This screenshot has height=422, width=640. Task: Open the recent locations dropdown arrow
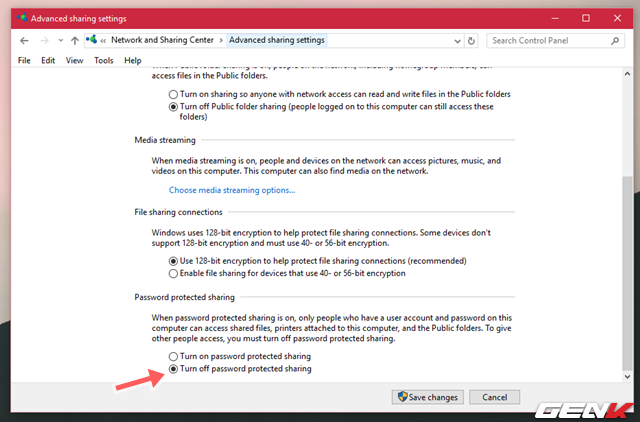pyautogui.click(x=60, y=40)
